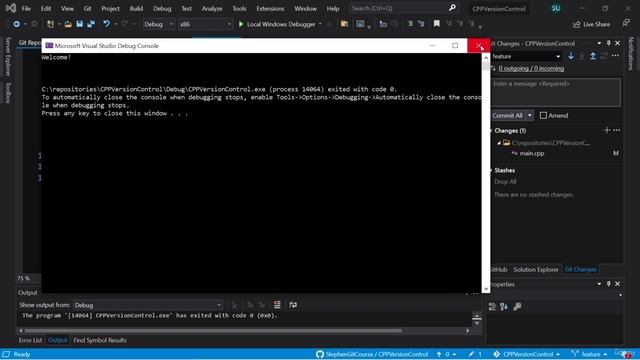Click the Commit All button

pyautogui.click(x=507, y=116)
